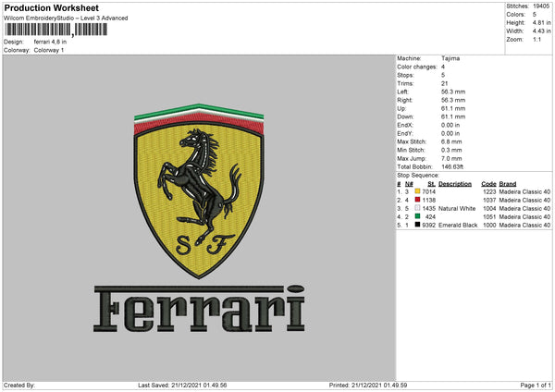Screen dimensions: 555x392
Task: Click the 'St.' column header
Action: (431, 184)
